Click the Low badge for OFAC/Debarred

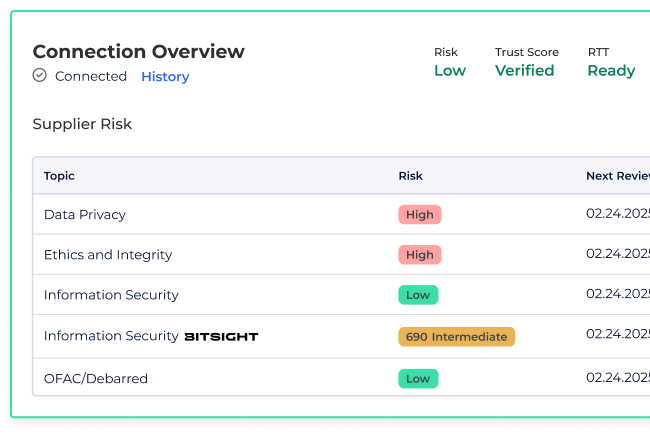[x=418, y=379]
